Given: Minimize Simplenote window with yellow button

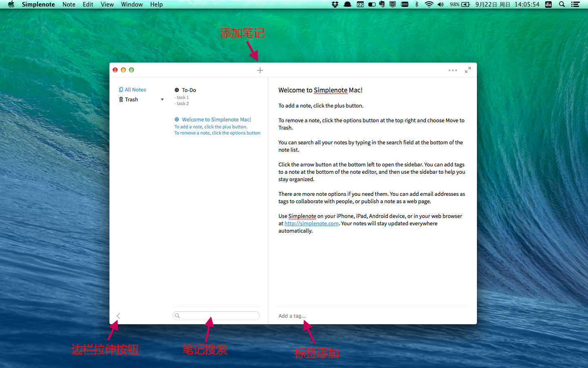Looking at the screenshot, I should [123, 70].
